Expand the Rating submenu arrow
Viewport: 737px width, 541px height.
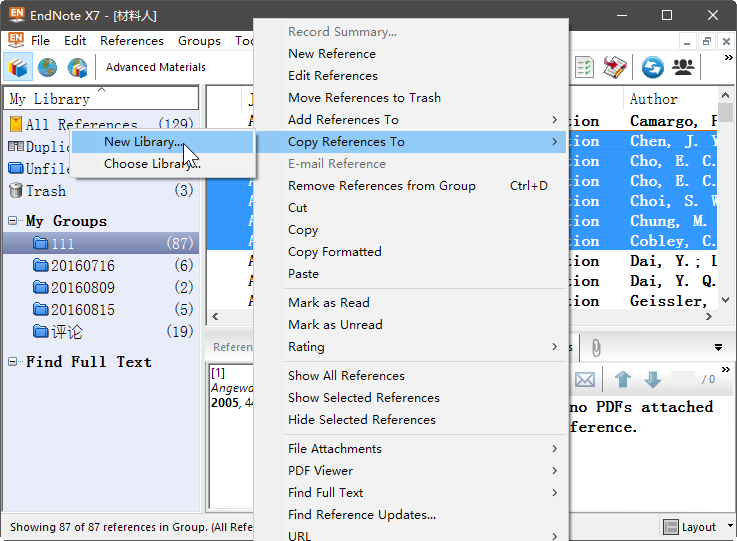(555, 346)
